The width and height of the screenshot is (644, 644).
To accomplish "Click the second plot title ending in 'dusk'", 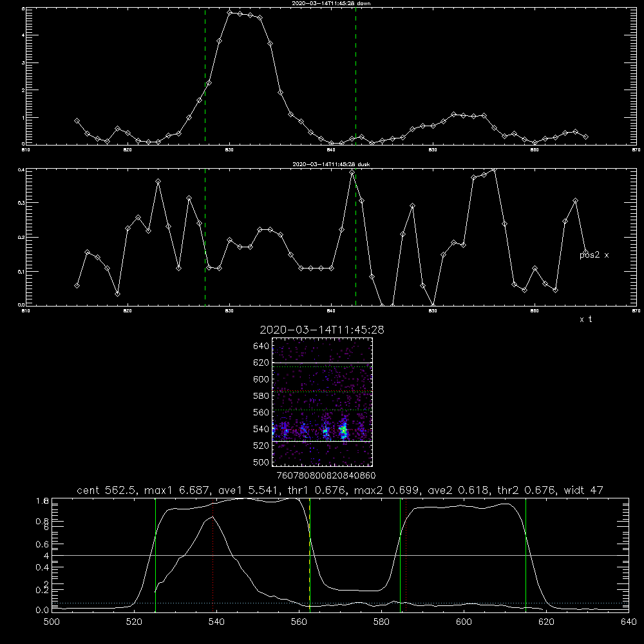I will [x=331, y=164].
